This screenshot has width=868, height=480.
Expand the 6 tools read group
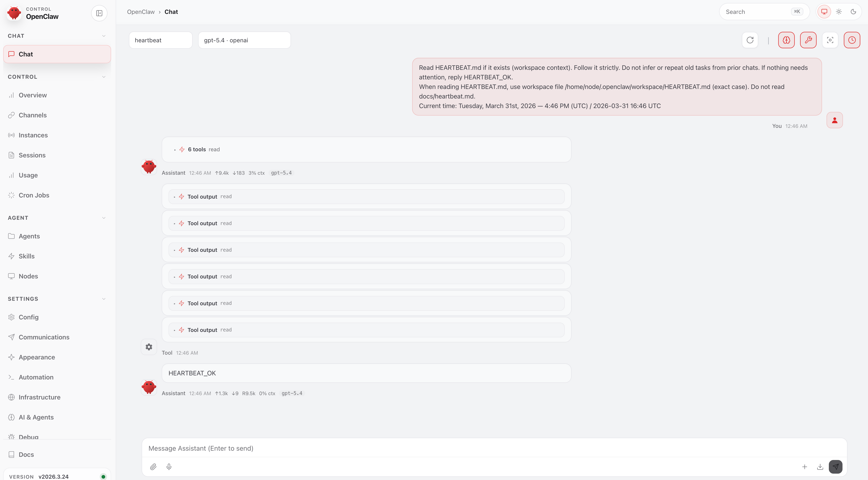pyautogui.click(x=366, y=149)
